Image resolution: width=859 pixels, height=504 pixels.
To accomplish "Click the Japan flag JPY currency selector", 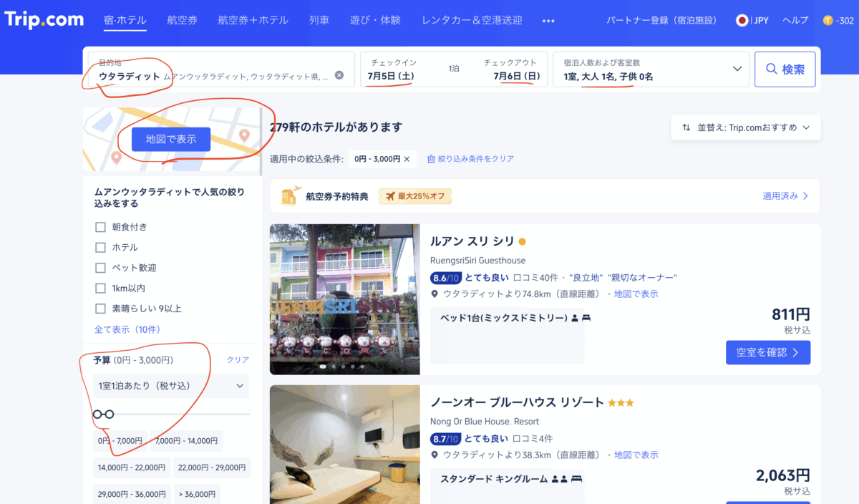I will click(752, 21).
